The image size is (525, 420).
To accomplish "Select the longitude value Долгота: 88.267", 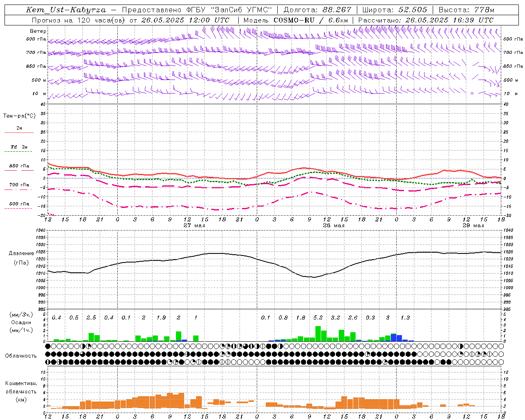I will coord(317,10).
